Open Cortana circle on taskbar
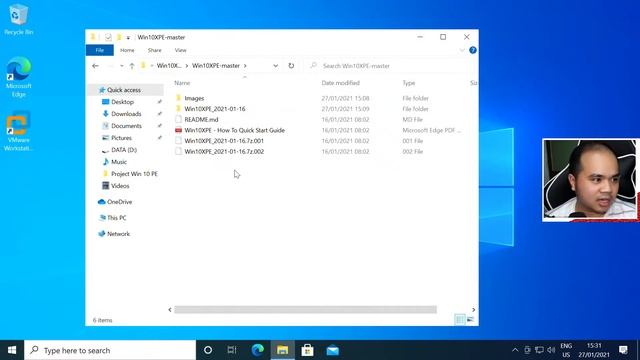640x360 pixels. 208,350
